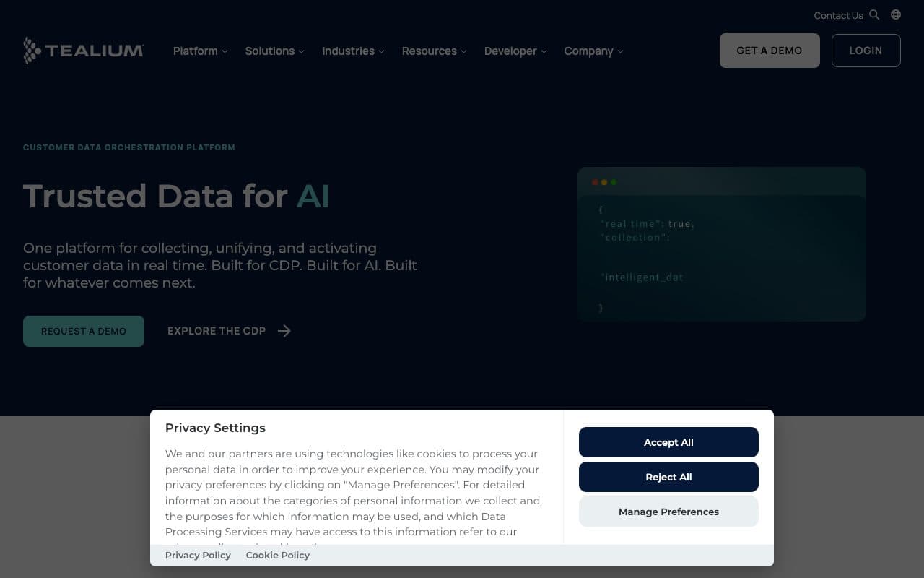The height and width of the screenshot is (578, 924).
Task: Open the Cookie Policy link
Action: click(278, 555)
